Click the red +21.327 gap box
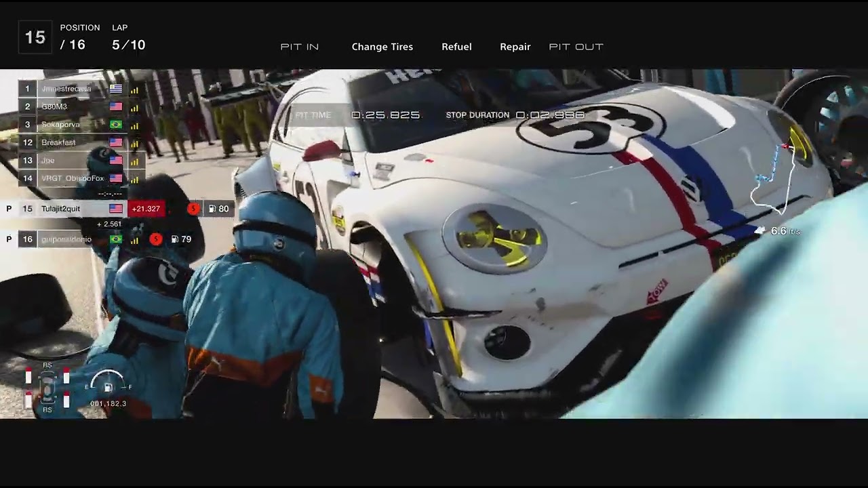 (146, 209)
